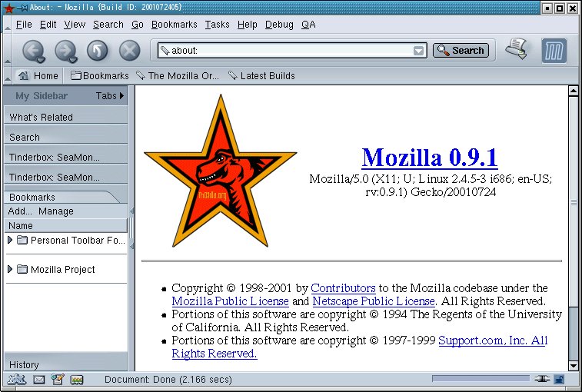
Task: Collapse the personal toolbar using its grippy
Action: tap(8, 75)
